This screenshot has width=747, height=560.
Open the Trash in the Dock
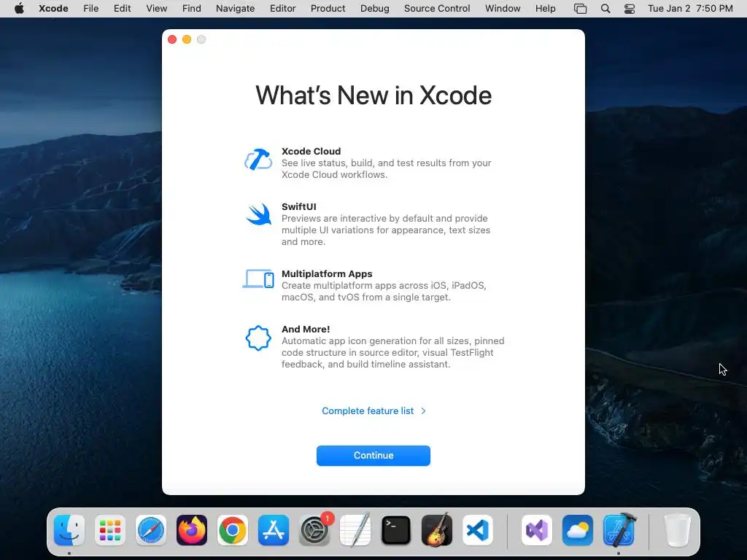coord(678,530)
